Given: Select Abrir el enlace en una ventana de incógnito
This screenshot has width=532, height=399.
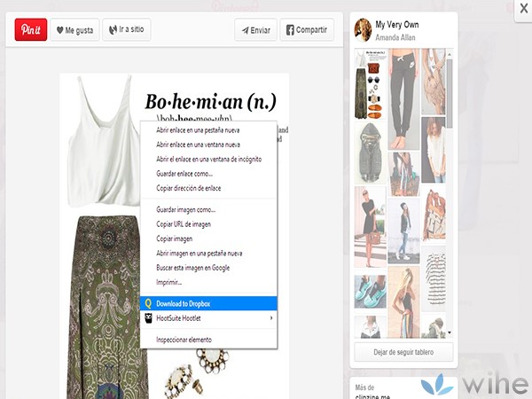Looking at the screenshot, I should click(x=208, y=159).
